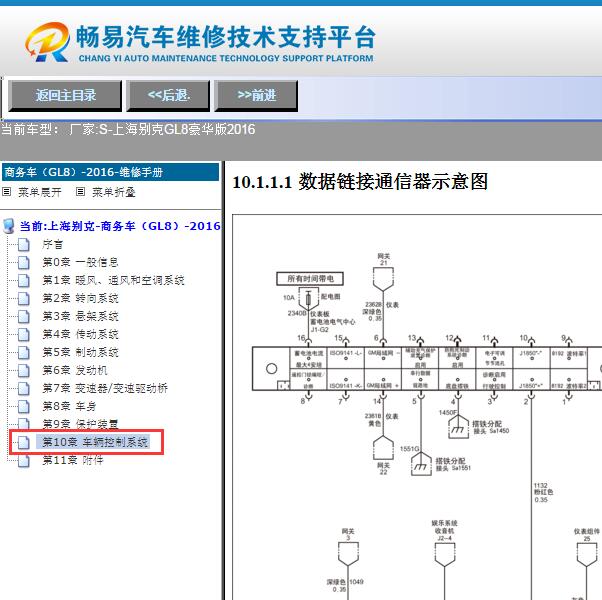
Task: Click the page icon beside 第8章
Action: click(24, 407)
